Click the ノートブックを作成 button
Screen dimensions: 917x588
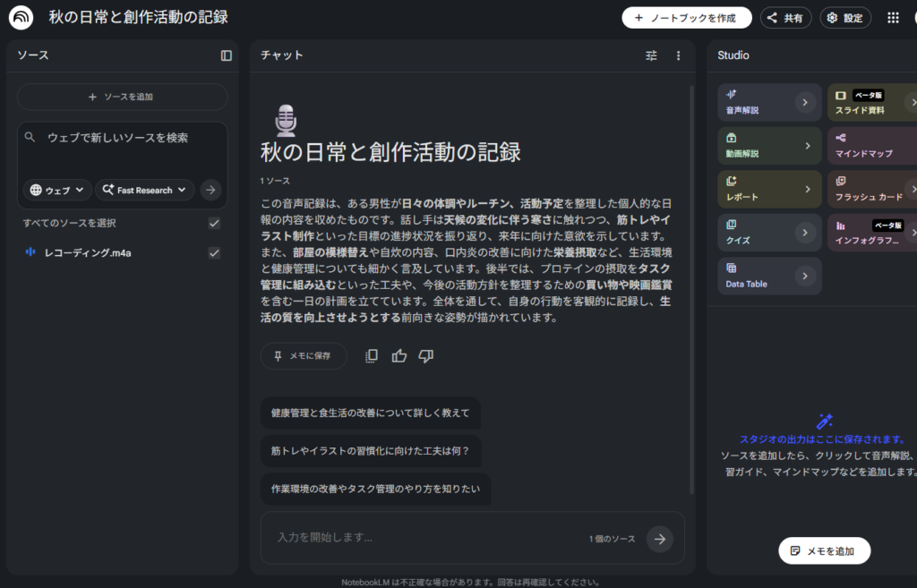point(687,18)
